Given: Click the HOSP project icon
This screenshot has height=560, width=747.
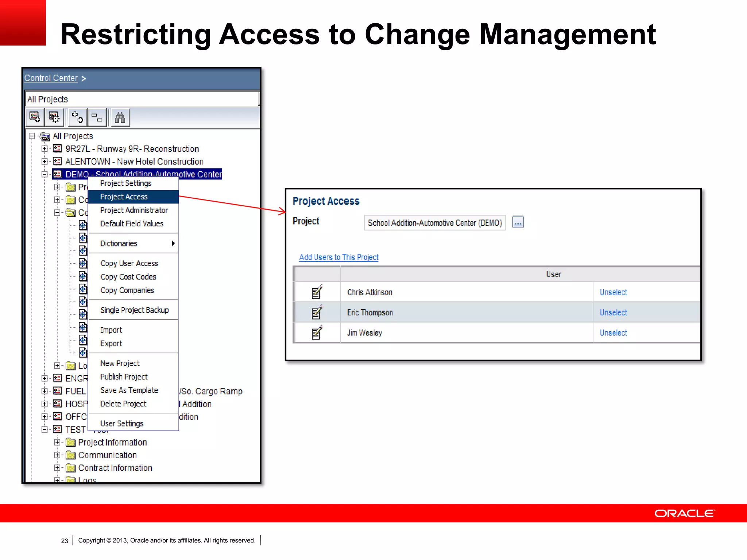Looking at the screenshot, I should (57, 404).
